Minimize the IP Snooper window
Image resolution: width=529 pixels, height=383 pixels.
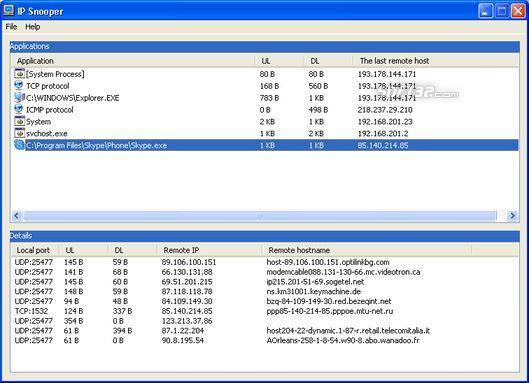[x=485, y=11]
